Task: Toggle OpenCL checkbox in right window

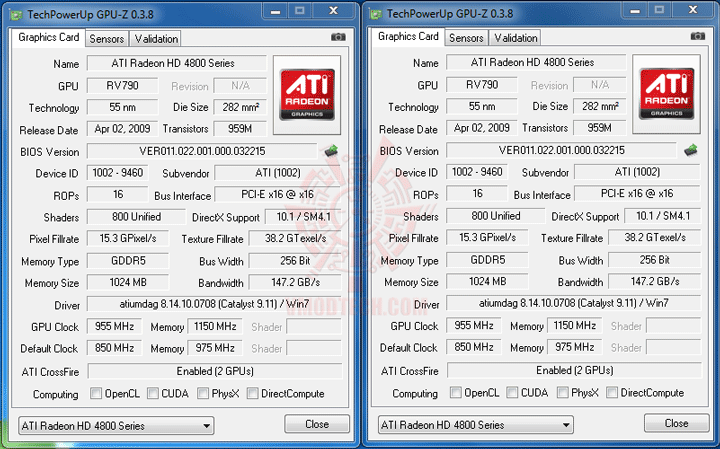Action: [456, 392]
